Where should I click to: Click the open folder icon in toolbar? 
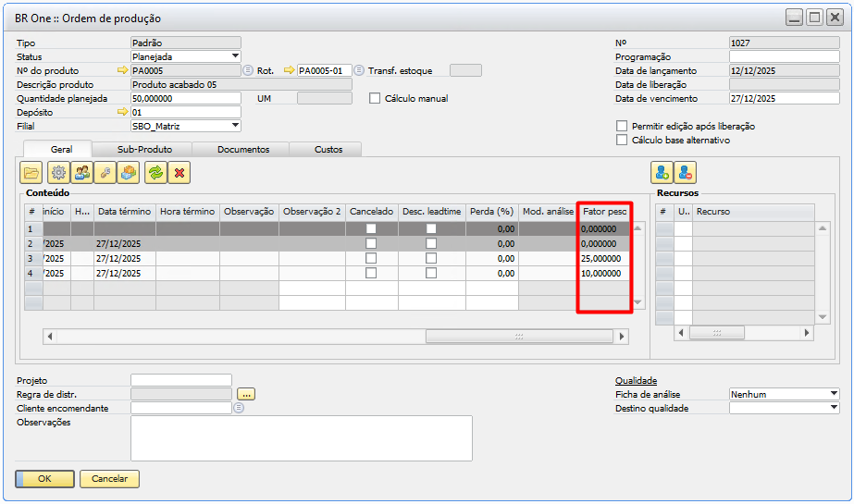click(x=32, y=172)
